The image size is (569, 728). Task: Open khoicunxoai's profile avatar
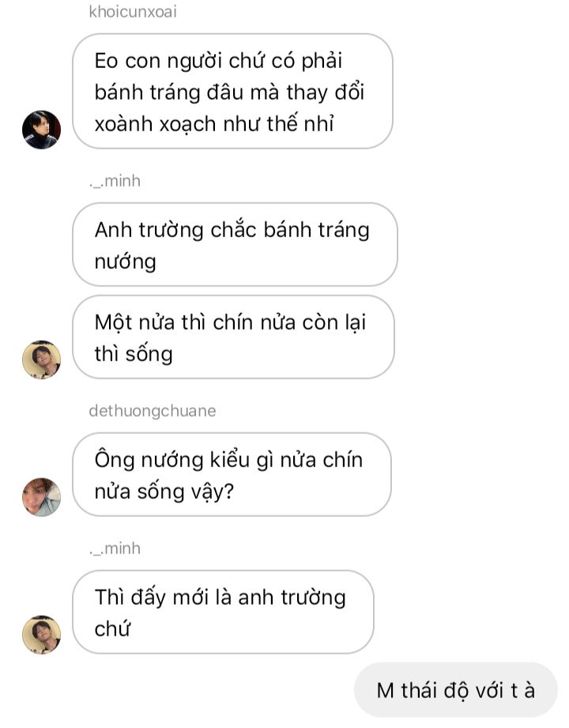(x=41, y=130)
